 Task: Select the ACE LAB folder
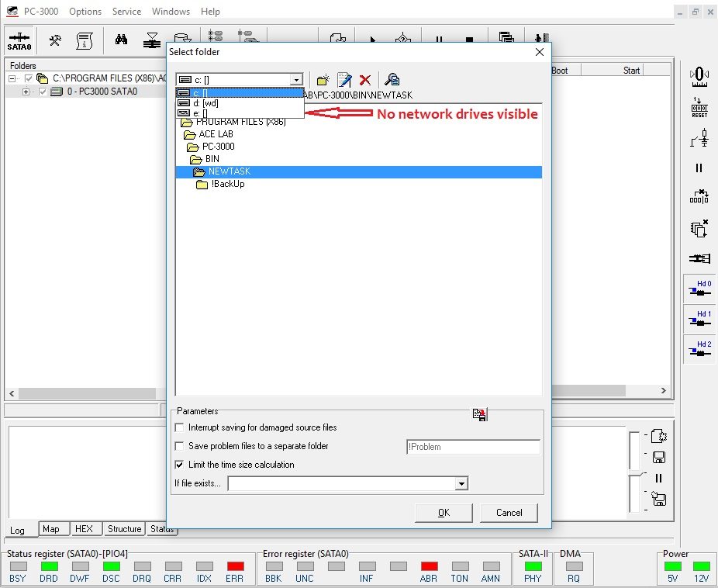[x=216, y=134]
